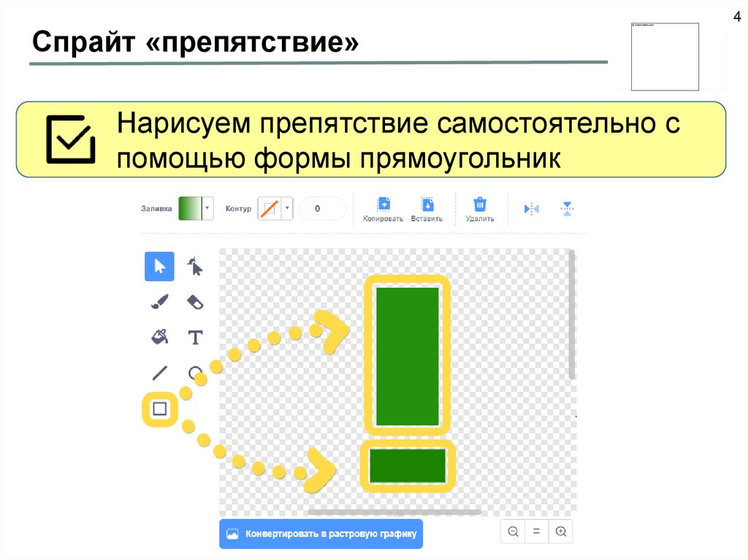
Task: Select the Fill bucket tool
Action: pos(159,337)
